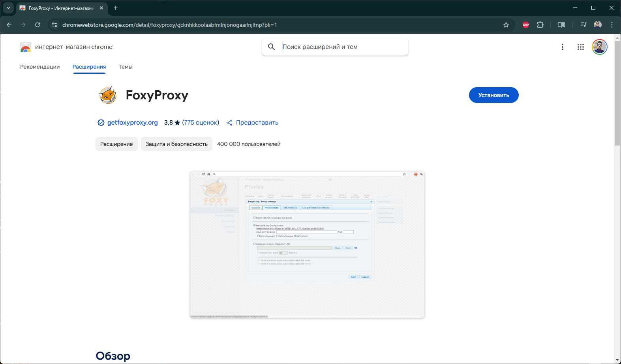Open the Extensions puzzle-piece menu
The image size is (621, 364).
click(540, 25)
